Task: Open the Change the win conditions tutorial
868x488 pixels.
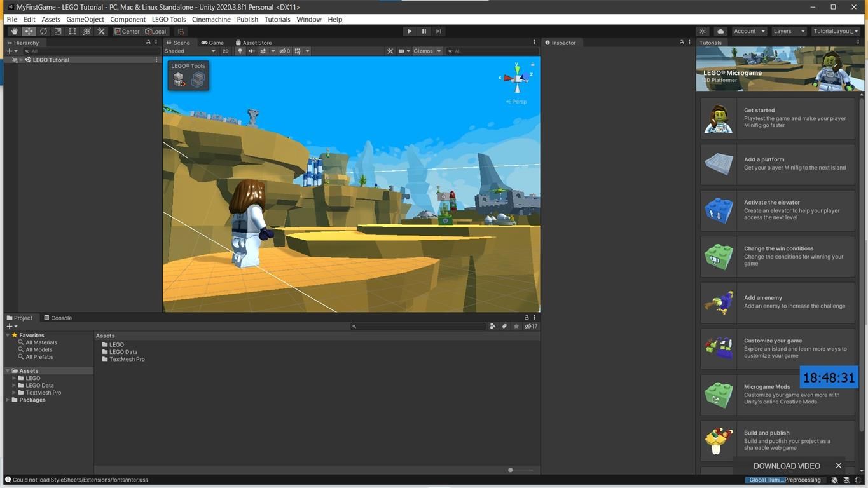Action: pos(778,256)
